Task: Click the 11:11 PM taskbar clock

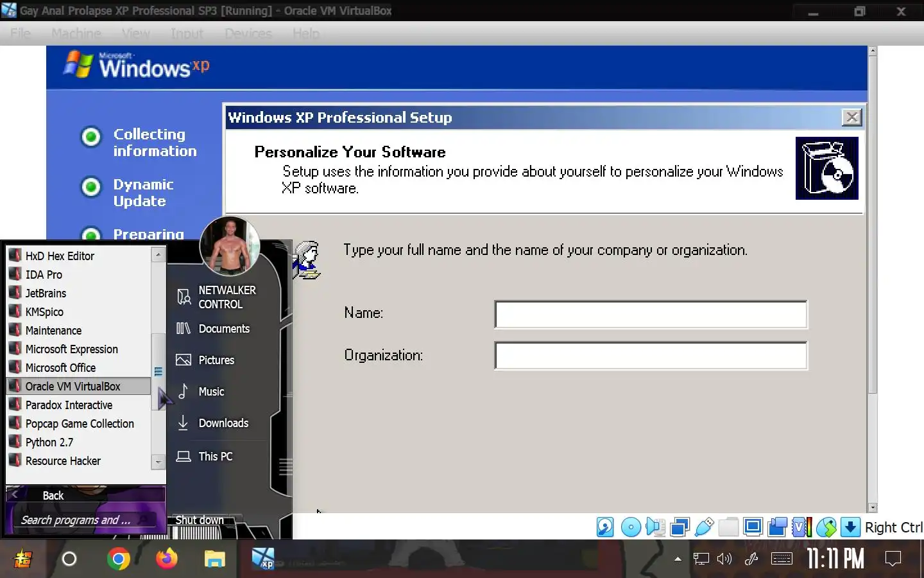Action: tap(835, 559)
